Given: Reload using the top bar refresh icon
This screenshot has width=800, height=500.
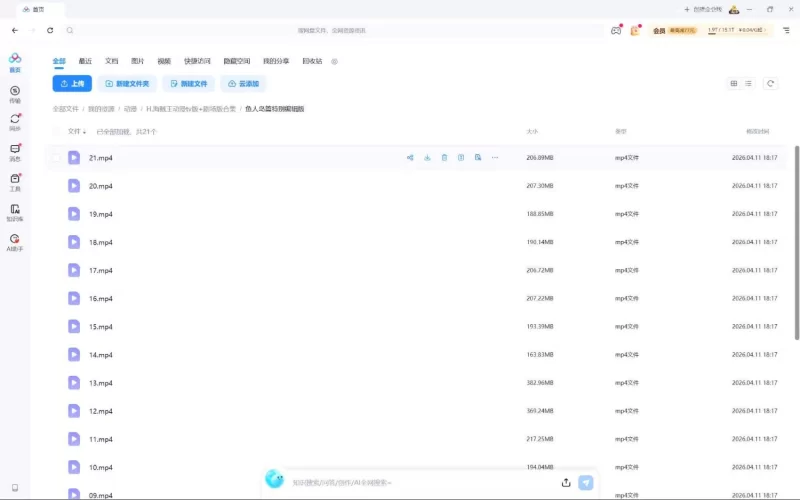Looking at the screenshot, I should pos(50,30).
